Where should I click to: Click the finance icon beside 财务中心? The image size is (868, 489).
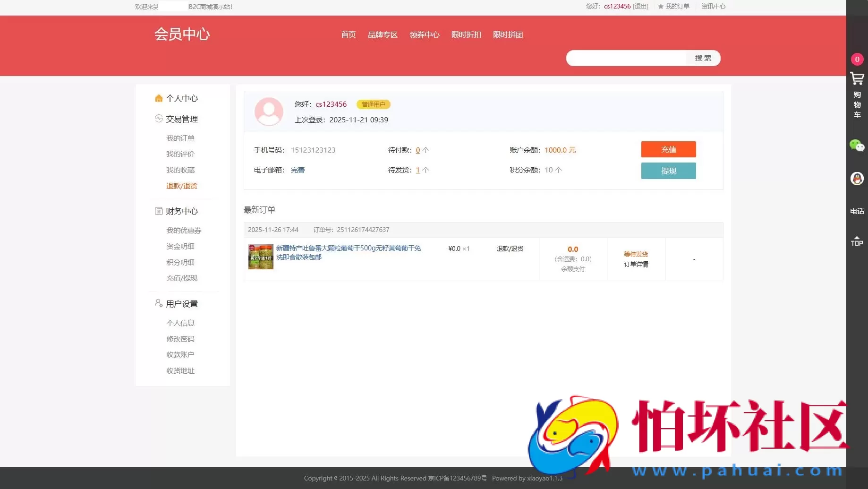159,211
